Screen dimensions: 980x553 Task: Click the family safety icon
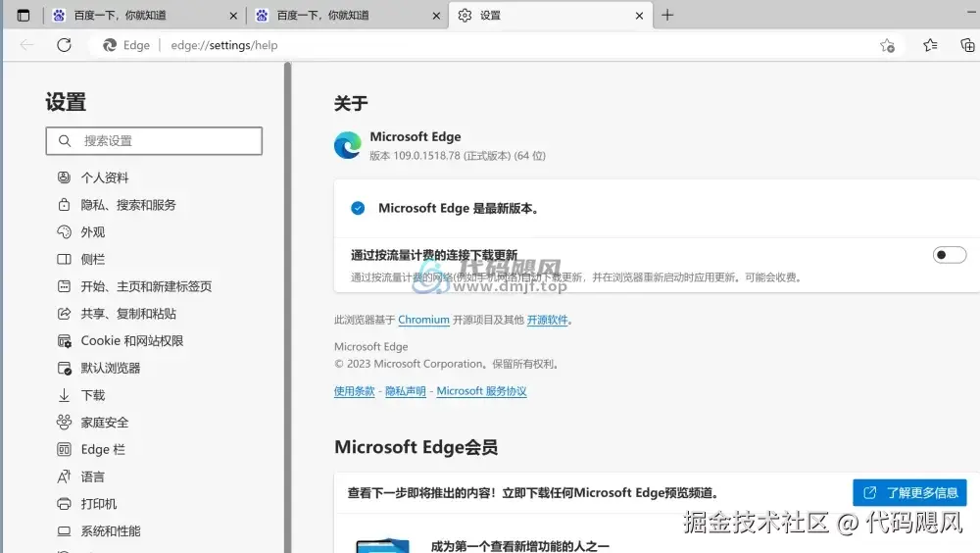[x=64, y=423]
